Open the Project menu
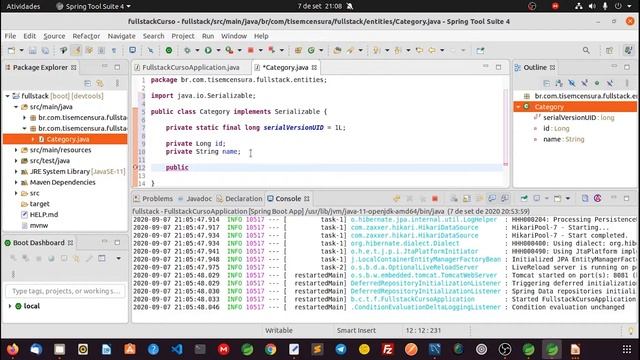The image size is (640, 360). click(183, 36)
